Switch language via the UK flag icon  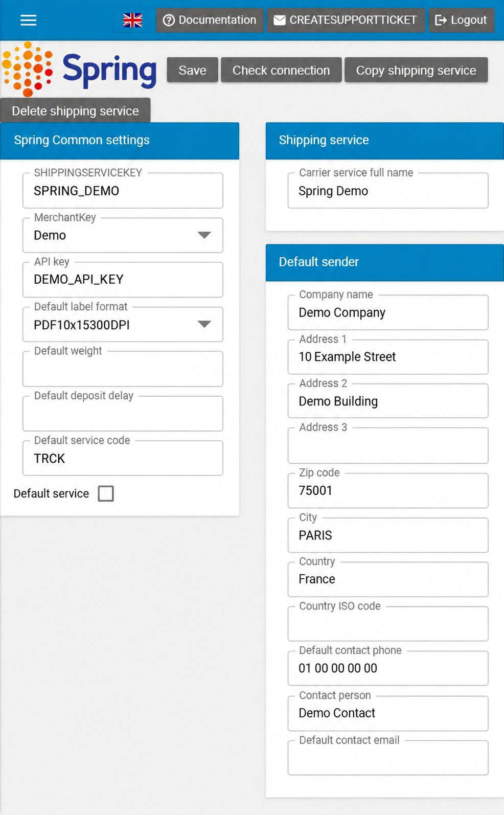click(x=133, y=20)
